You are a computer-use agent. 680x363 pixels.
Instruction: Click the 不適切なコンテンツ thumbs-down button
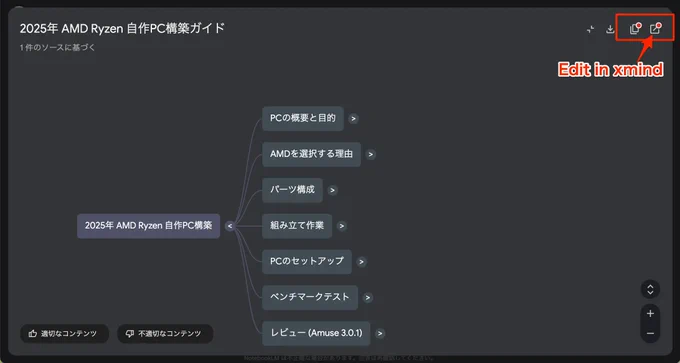click(x=165, y=334)
